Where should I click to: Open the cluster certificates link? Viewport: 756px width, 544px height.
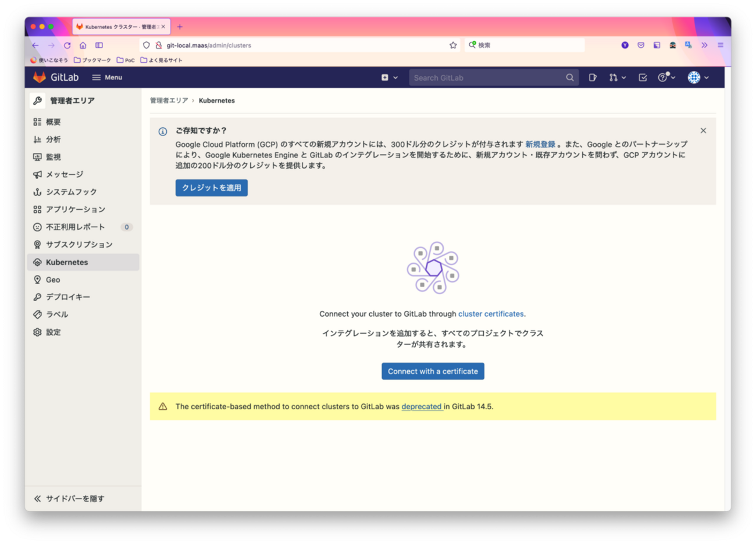pos(491,314)
